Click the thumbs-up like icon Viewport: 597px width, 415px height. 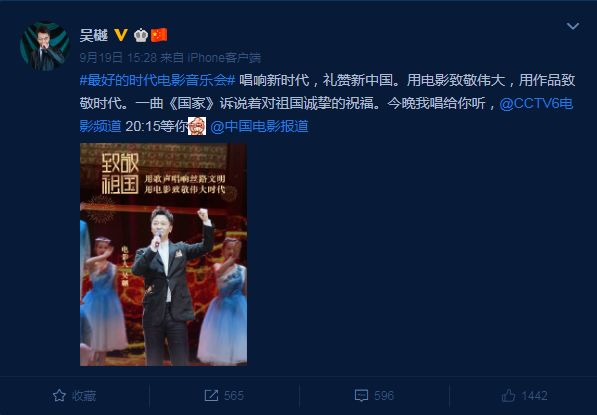pyautogui.click(x=508, y=396)
